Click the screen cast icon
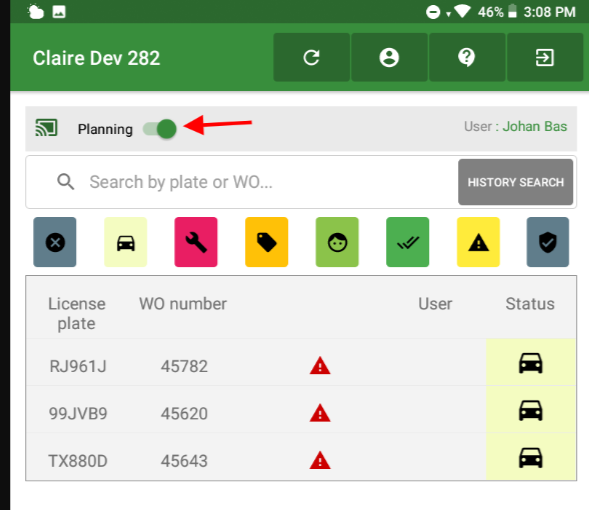This screenshot has width=589, height=510. (x=46, y=128)
